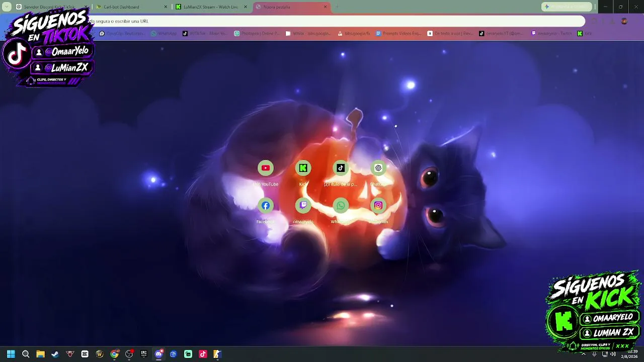Open the pink TikTok app in taskbar
644x362 pixels.
point(203,354)
